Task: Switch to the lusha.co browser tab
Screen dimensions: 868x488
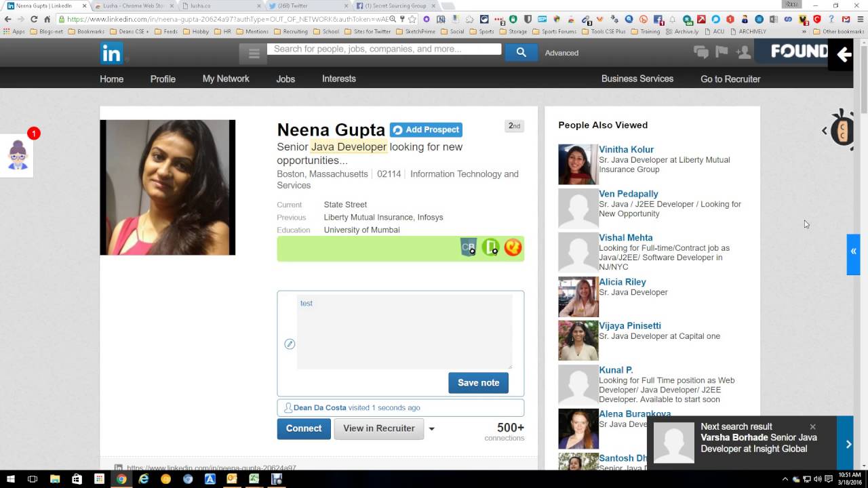Action: 220,5
